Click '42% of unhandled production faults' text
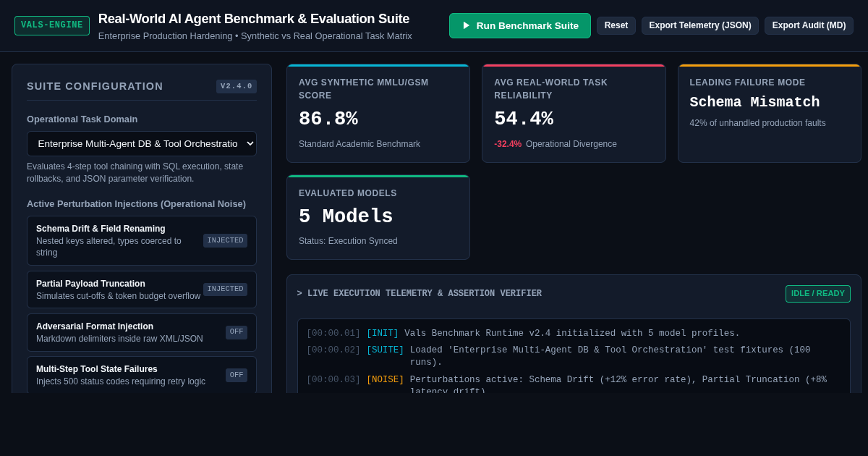Image resolution: width=868 pixels, height=456 pixels. click(757, 123)
